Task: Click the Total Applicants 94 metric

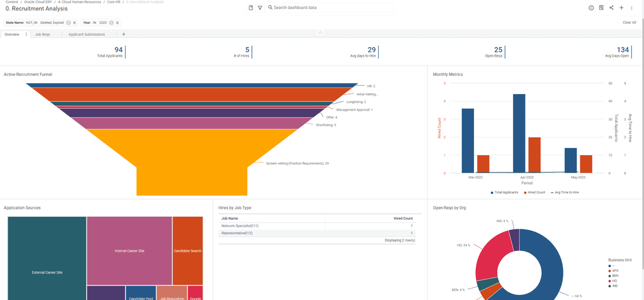Action: 111,52
